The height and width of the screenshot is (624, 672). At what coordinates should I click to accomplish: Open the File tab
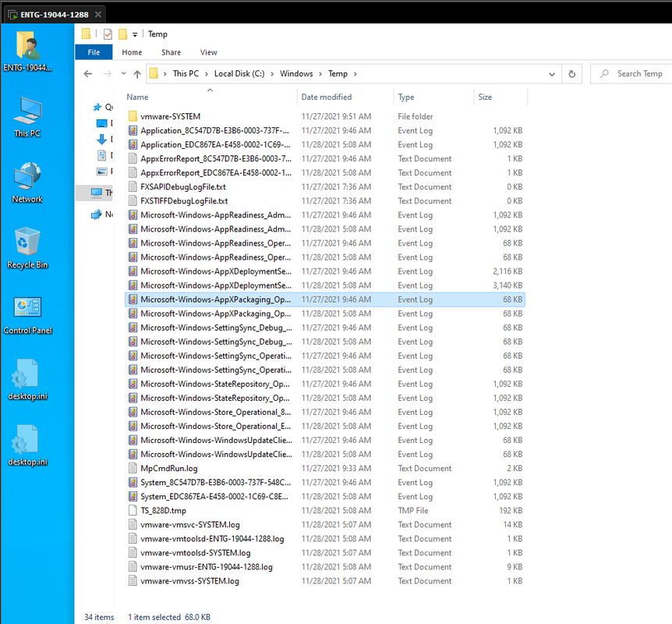[x=94, y=52]
